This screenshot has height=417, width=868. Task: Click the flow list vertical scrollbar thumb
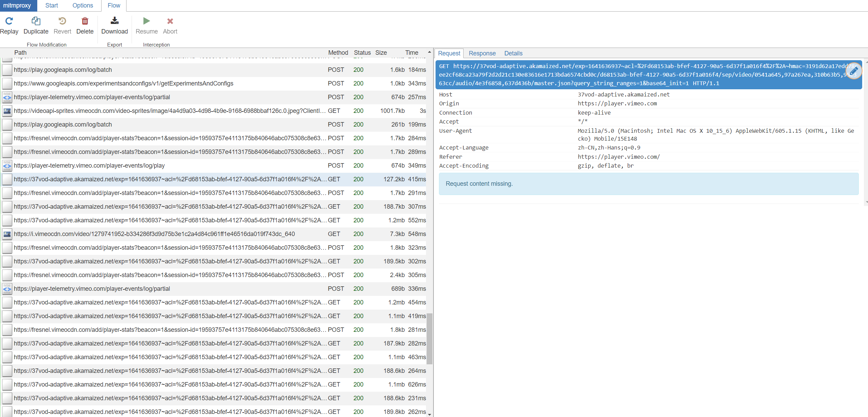[x=429, y=339]
